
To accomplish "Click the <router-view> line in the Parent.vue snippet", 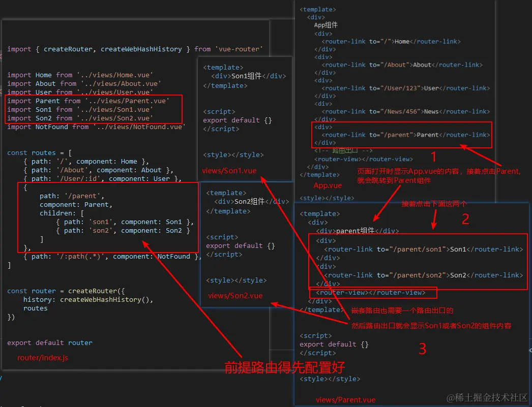I will [x=370, y=293].
